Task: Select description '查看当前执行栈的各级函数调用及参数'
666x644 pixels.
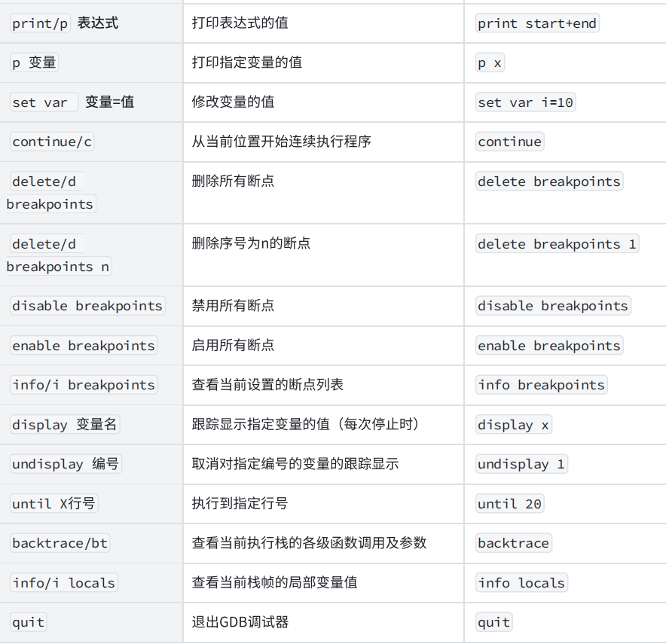Action: pyautogui.click(x=309, y=543)
